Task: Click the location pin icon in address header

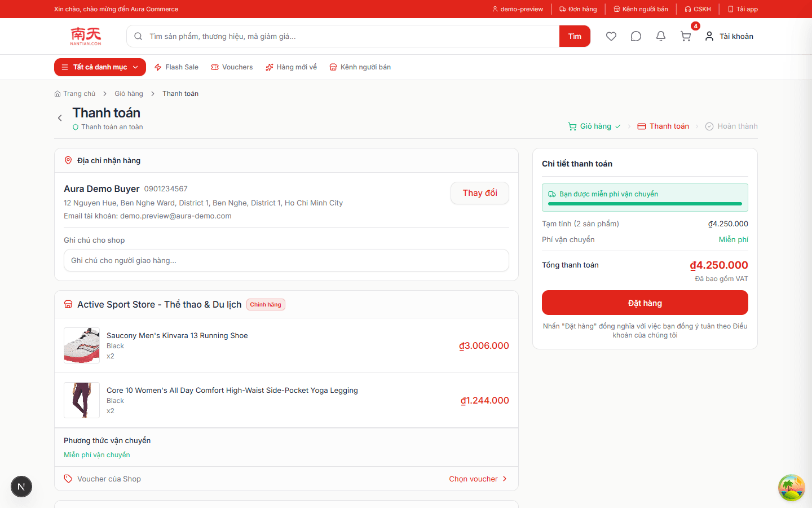Action: (68, 160)
